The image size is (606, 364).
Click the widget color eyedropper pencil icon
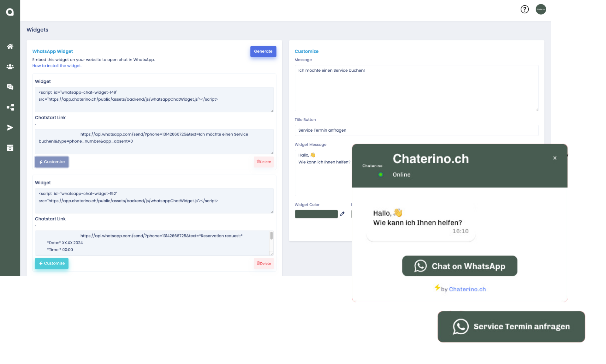point(342,214)
